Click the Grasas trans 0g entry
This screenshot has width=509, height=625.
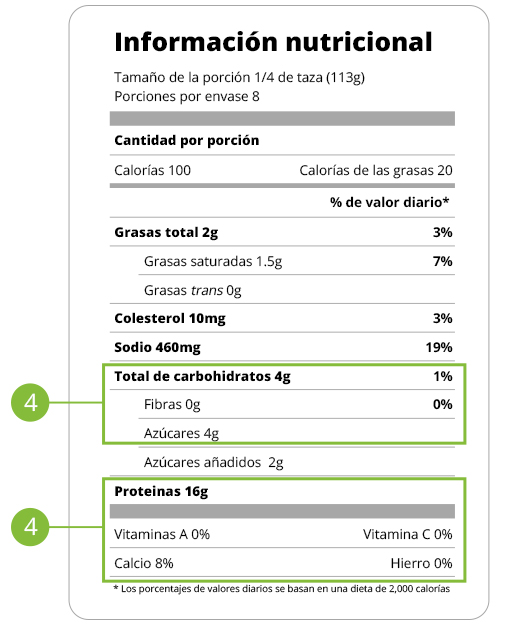pyautogui.click(x=193, y=290)
